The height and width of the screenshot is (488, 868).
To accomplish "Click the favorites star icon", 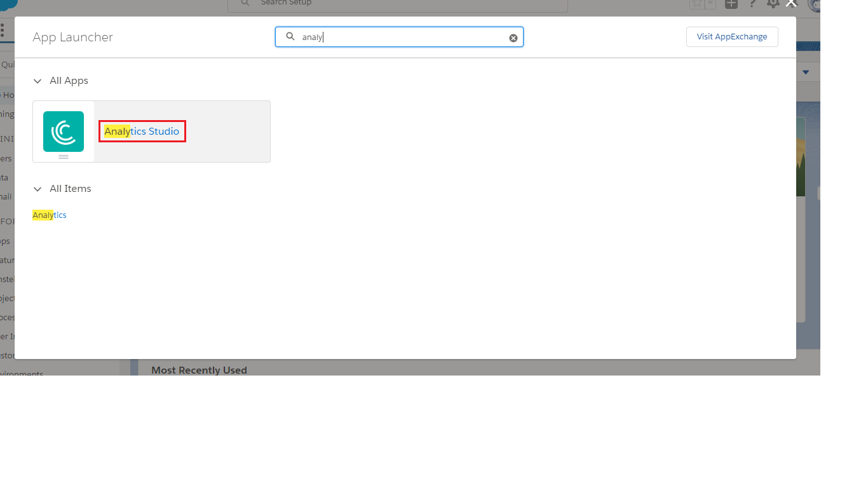I will [x=697, y=4].
